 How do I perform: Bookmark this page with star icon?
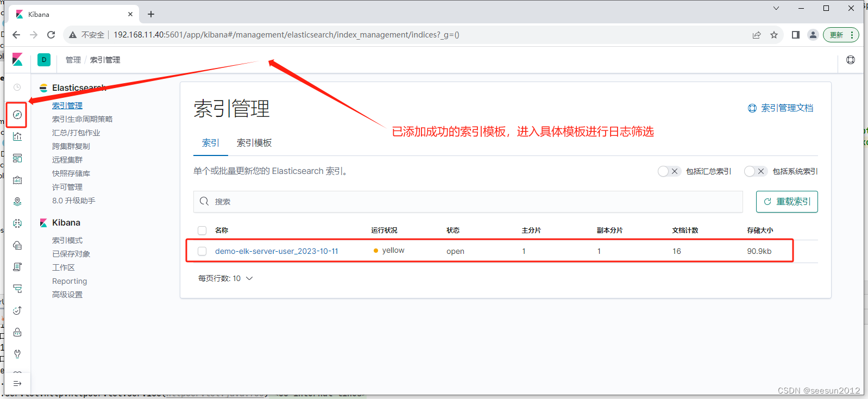click(774, 35)
